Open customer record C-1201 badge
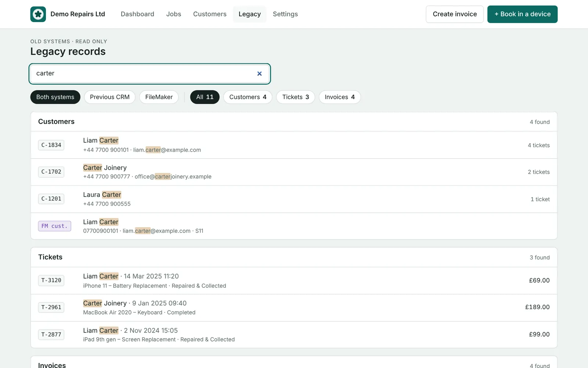 (51, 199)
